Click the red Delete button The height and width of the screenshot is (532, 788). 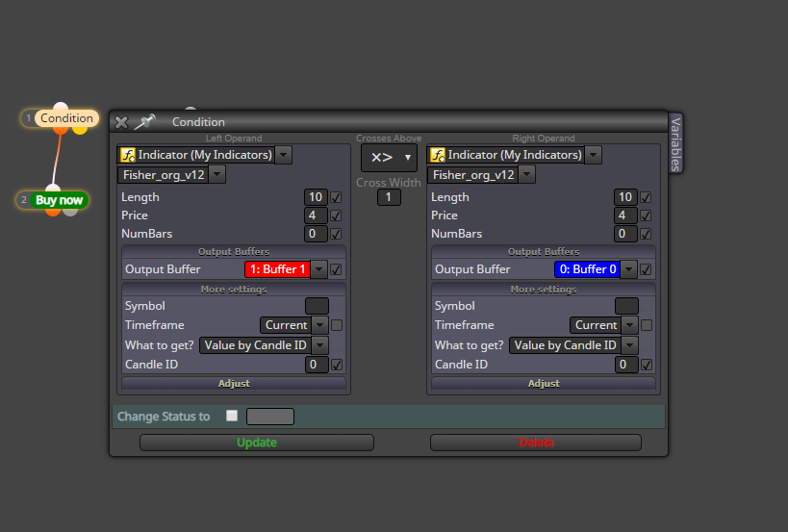(x=536, y=443)
